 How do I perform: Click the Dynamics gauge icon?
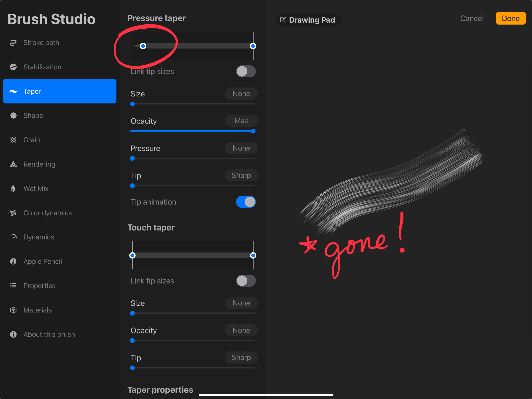pyautogui.click(x=13, y=237)
